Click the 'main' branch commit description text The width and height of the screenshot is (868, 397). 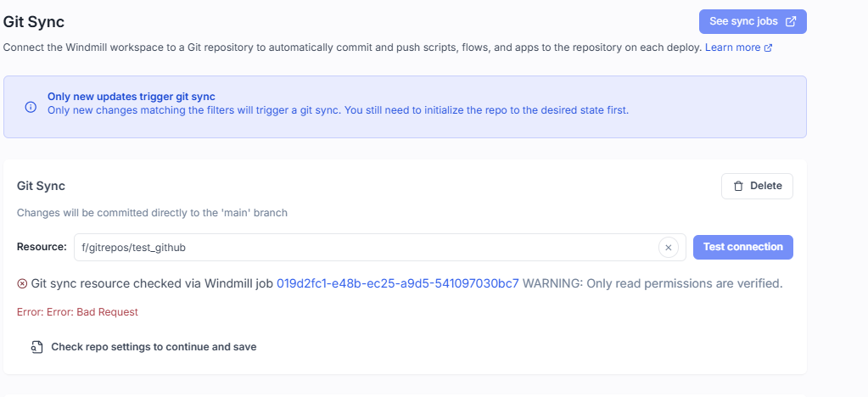pos(152,213)
